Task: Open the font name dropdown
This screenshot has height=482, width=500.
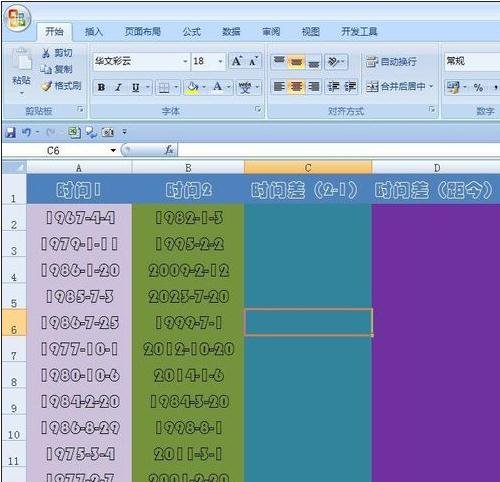Action: click(x=186, y=61)
